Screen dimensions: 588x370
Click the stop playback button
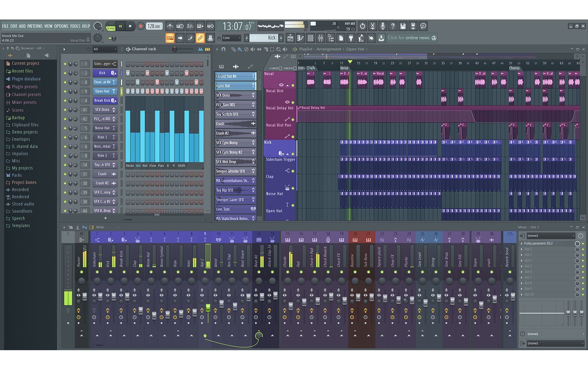pyautogui.click(x=130, y=26)
